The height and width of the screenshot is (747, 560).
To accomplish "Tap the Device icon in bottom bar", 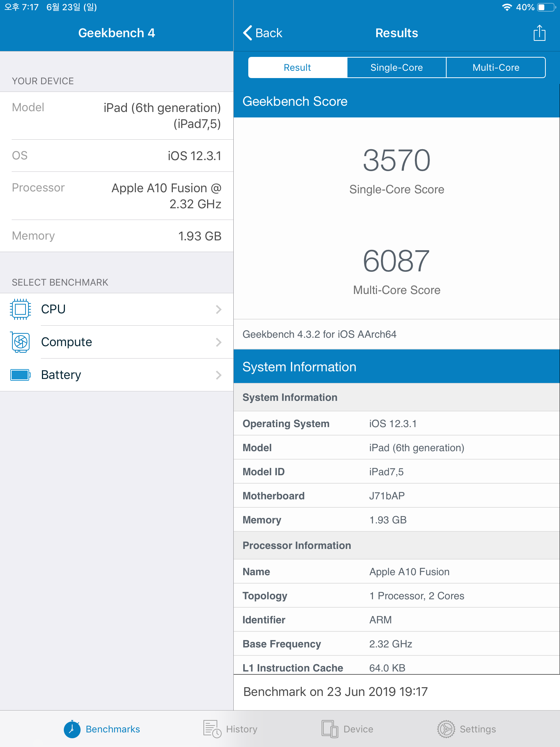I will [330, 729].
